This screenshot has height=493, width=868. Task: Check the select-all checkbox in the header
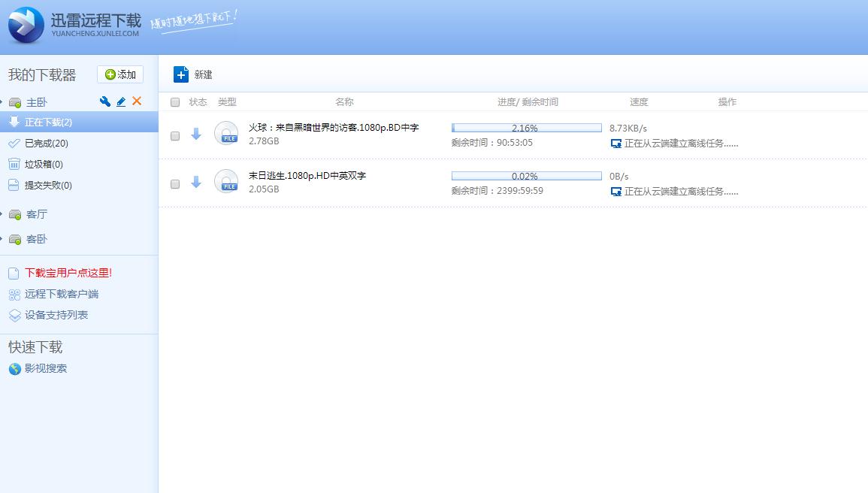175,101
